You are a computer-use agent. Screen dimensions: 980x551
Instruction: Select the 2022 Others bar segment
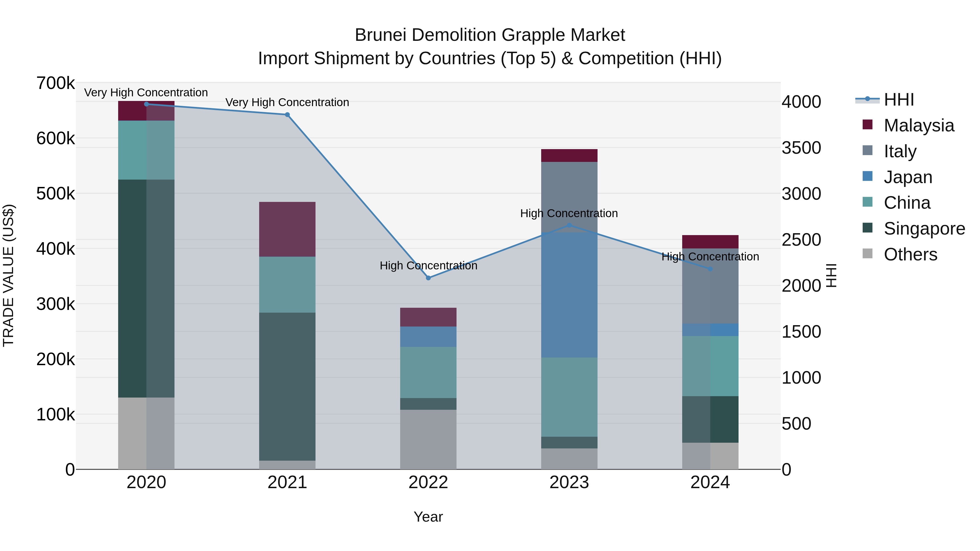point(428,440)
